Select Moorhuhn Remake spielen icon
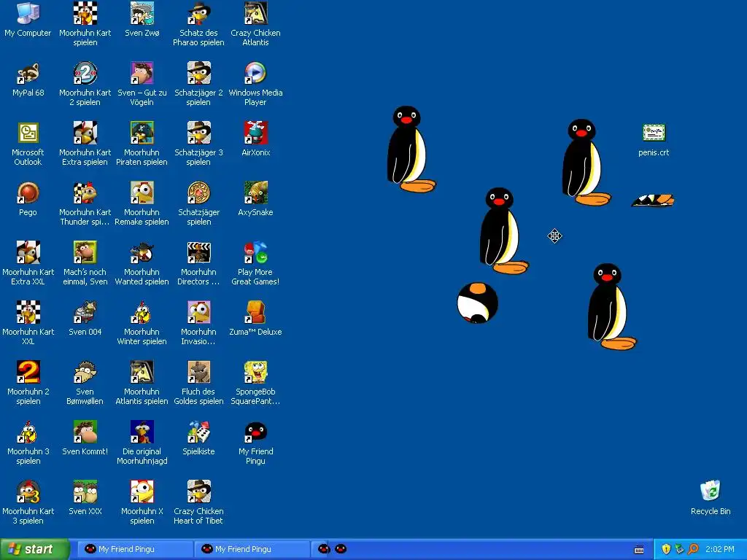Viewport: 747px width, 560px height. [142, 192]
